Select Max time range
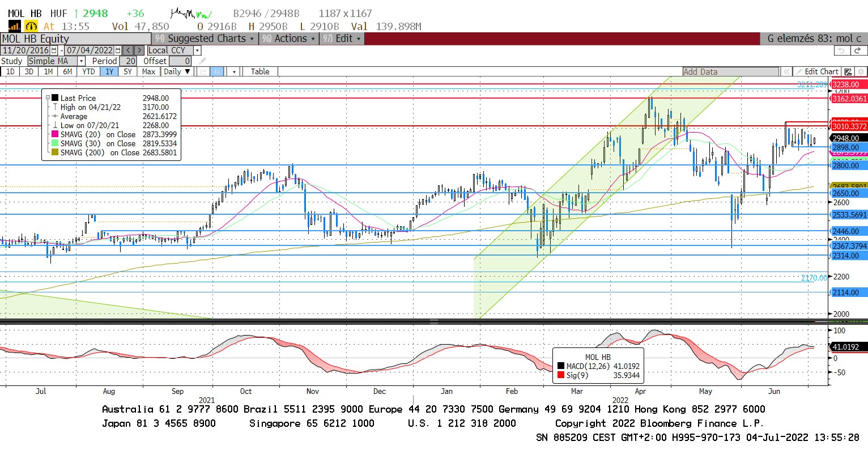 148,71
